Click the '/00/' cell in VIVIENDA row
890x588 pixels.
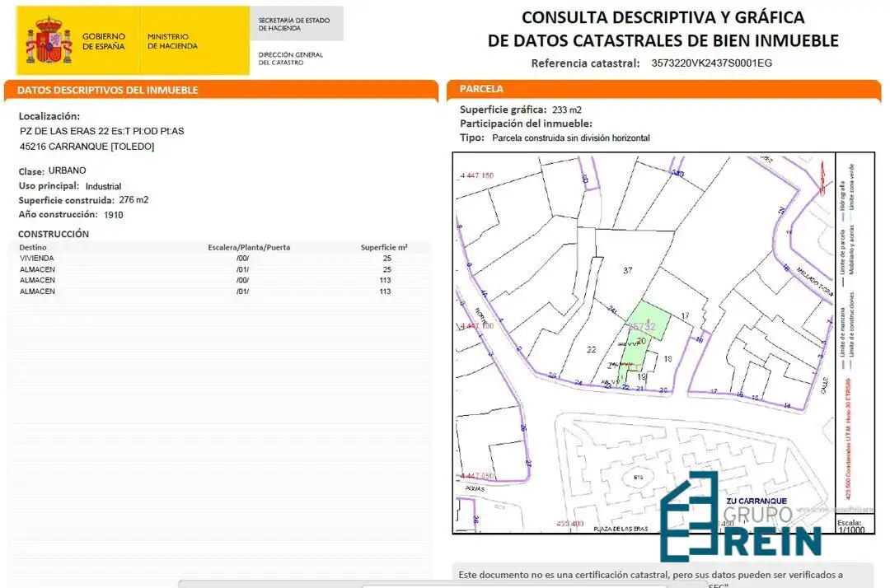click(x=243, y=258)
